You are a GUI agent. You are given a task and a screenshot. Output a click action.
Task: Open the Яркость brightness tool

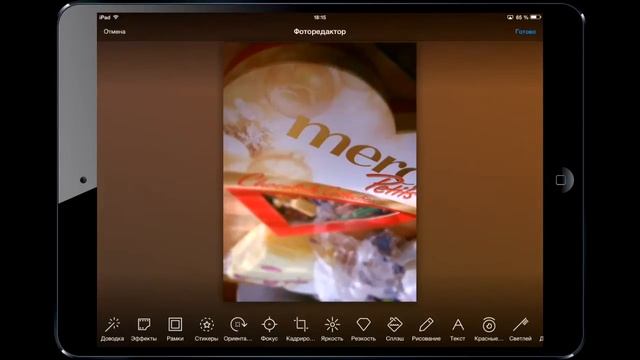point(332,329)
